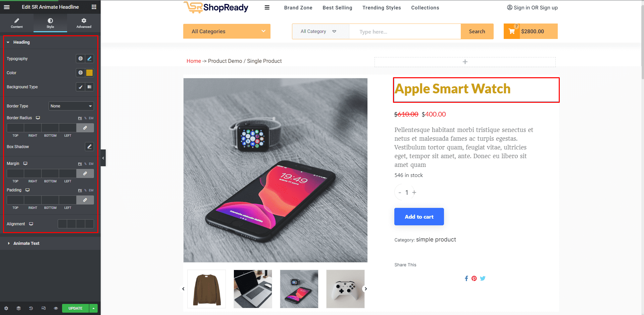Image resolution: width=644 pixels, height=315 pixels.
Task: Open the widgets grid panel
Action: coord(94,7)
